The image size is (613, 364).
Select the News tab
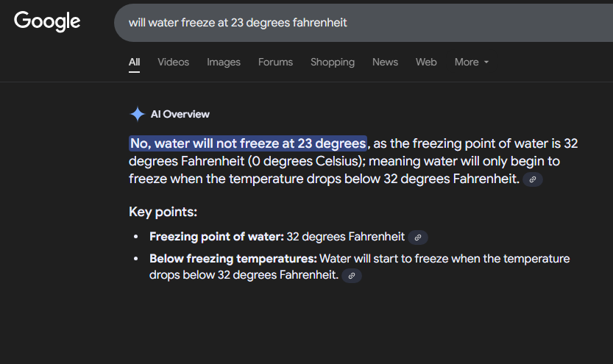tap(385, 63)
